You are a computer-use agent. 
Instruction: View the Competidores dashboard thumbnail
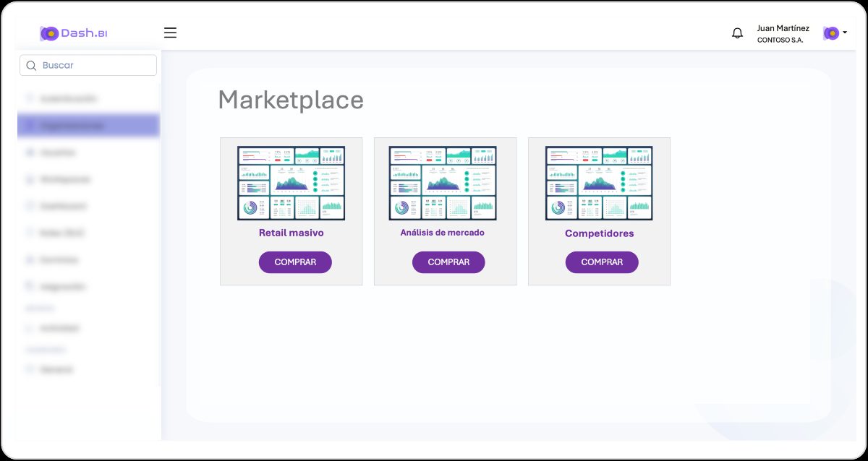[599, 184]
